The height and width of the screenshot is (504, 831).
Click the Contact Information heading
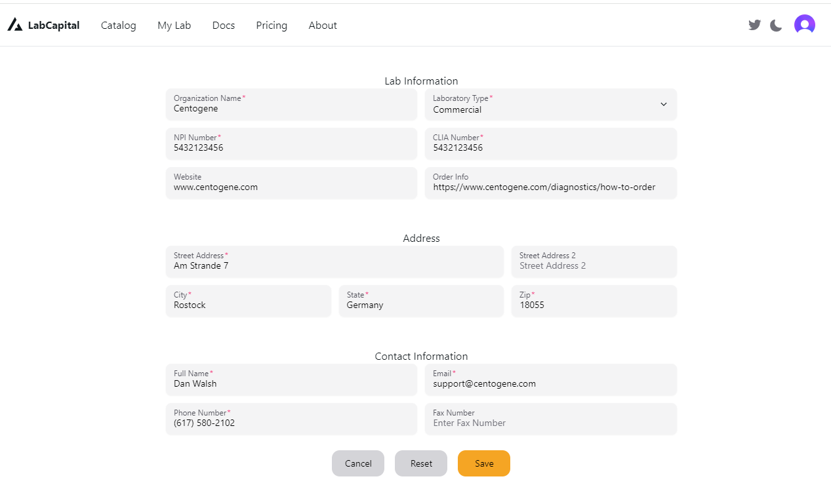[421, 357]
